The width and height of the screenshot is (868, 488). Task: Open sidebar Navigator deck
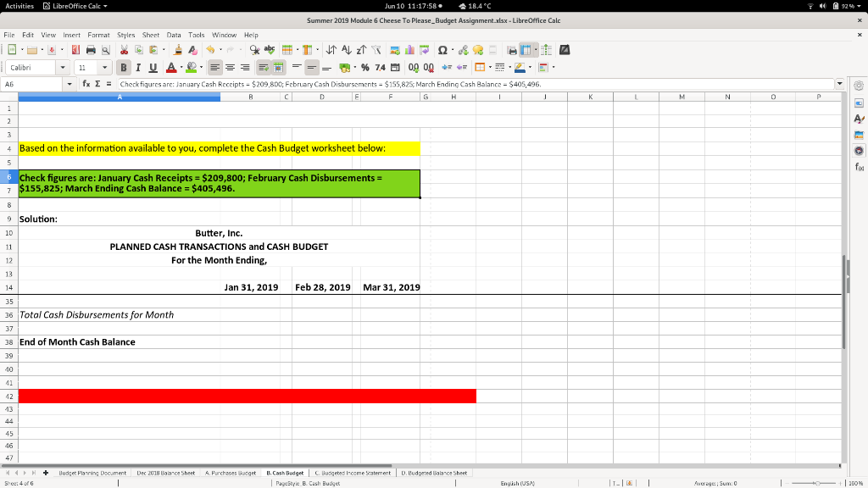click(x=859, y=151)
